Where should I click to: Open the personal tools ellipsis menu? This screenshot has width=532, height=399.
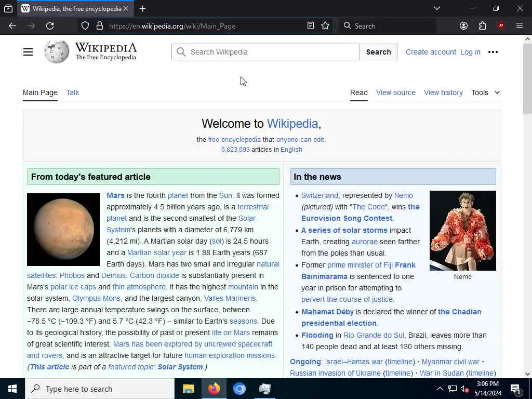pyautogui.click(x=493, y=52)
